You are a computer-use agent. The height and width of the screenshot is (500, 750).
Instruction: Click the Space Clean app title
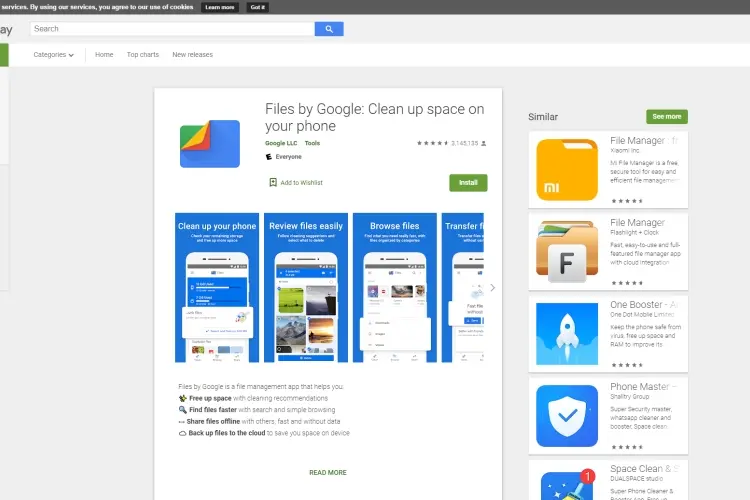click(x=644, y=468)
